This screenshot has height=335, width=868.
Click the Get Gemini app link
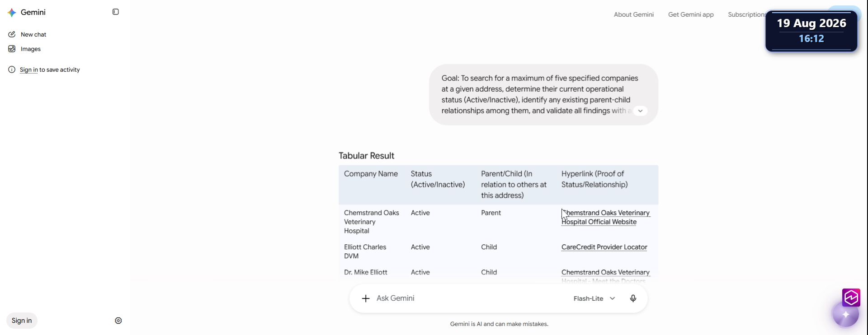tap(691, 14)
